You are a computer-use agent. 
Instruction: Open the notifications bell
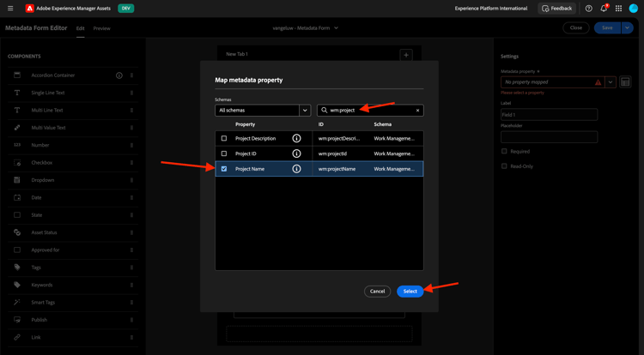(x=604, y=9)
